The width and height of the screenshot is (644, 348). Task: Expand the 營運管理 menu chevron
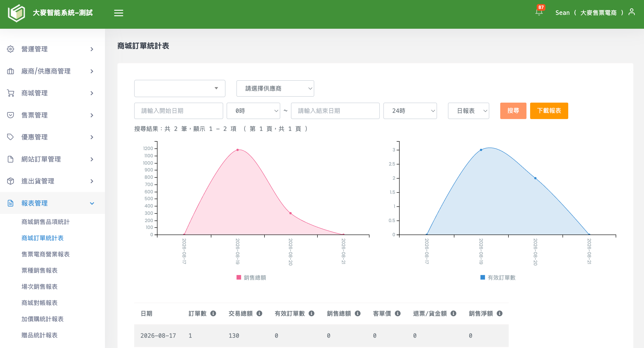(x=92, y=49)
